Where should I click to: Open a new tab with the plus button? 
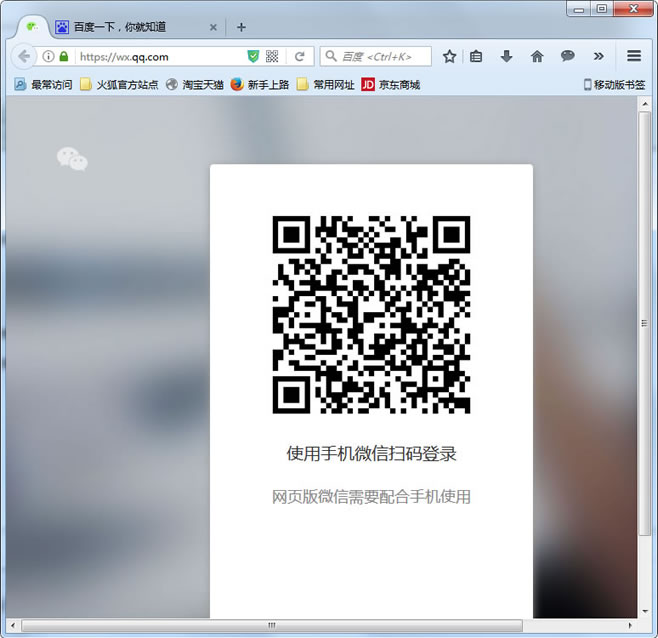pyautogui.click(x=241, y=27)
